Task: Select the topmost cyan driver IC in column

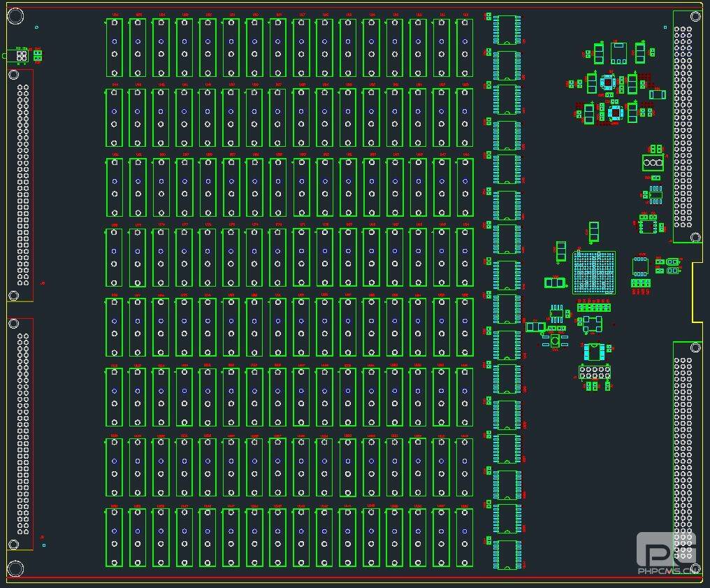Action: [x=507, y=29]
